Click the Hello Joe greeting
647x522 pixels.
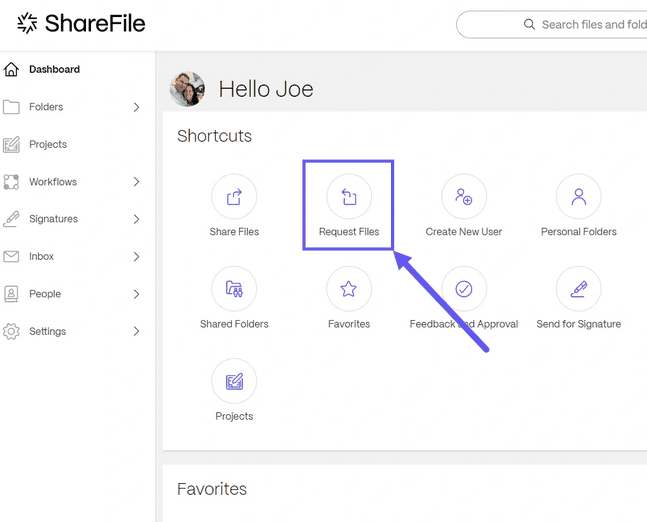266,90
